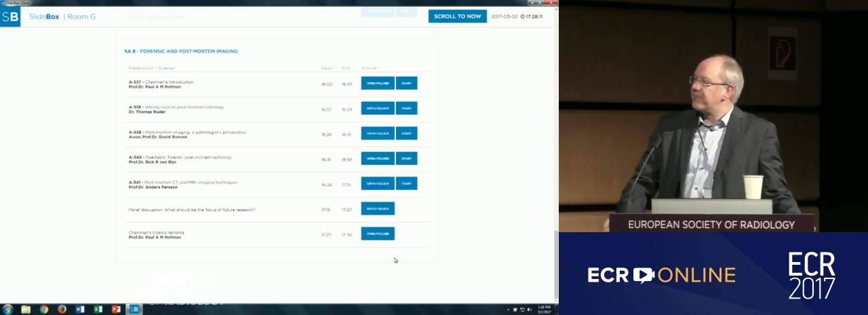Open File Explorer from the taskbar
Screen dimensions: 868x315
point(26,310)
